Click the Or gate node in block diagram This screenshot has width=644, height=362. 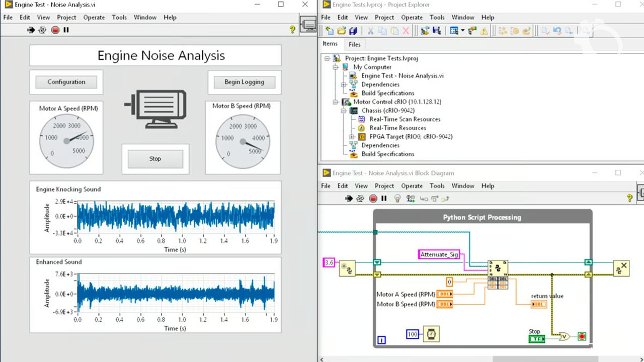pos(565,336)
